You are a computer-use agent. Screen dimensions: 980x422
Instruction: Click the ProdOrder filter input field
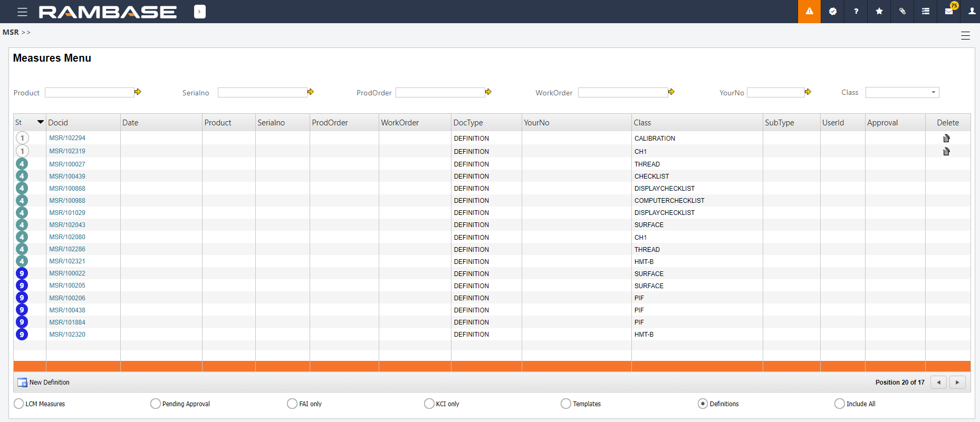point(440,93)
